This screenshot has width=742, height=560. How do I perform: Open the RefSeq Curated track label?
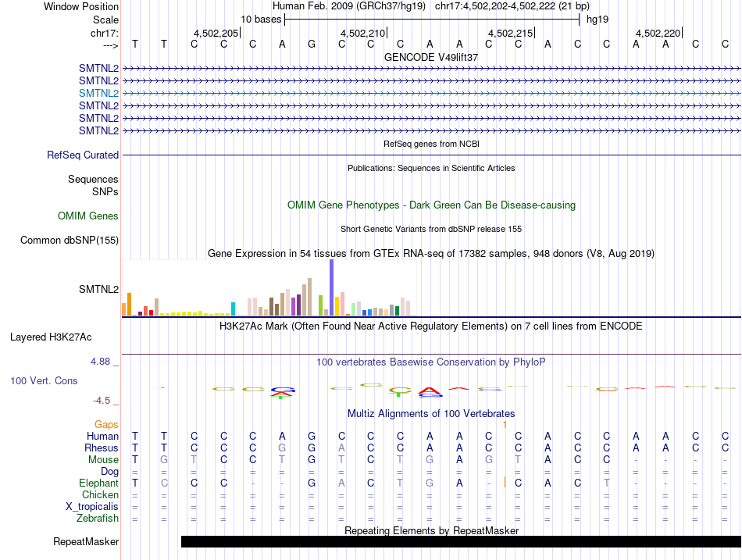tap(83, 155)
